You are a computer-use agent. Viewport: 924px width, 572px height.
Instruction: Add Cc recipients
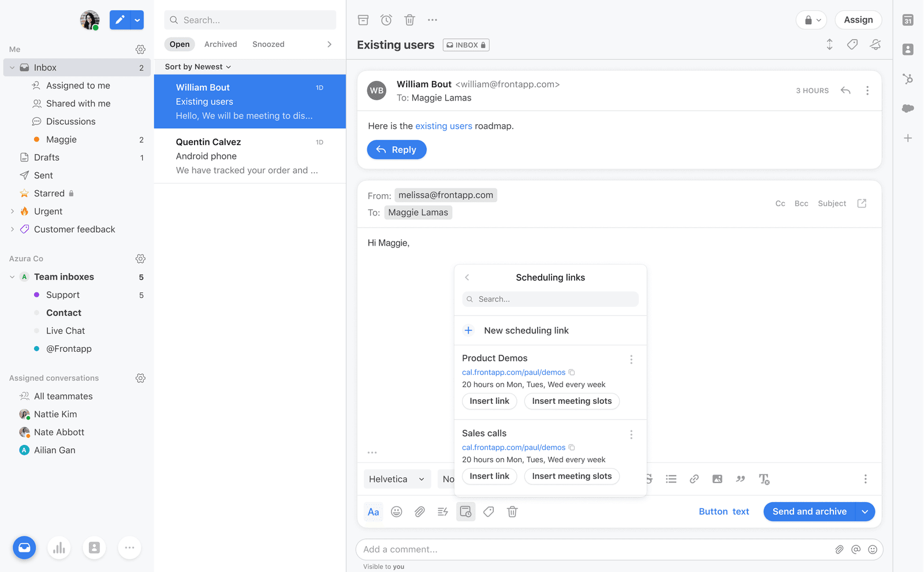780,203
